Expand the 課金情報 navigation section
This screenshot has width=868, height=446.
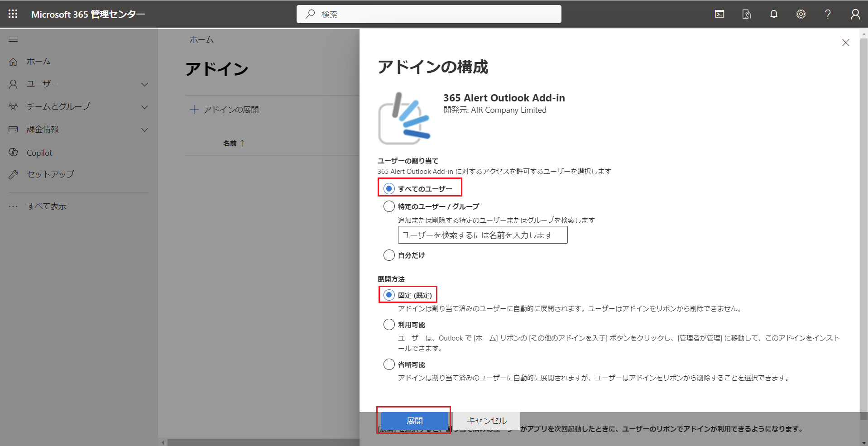click(x=144, y=129)
